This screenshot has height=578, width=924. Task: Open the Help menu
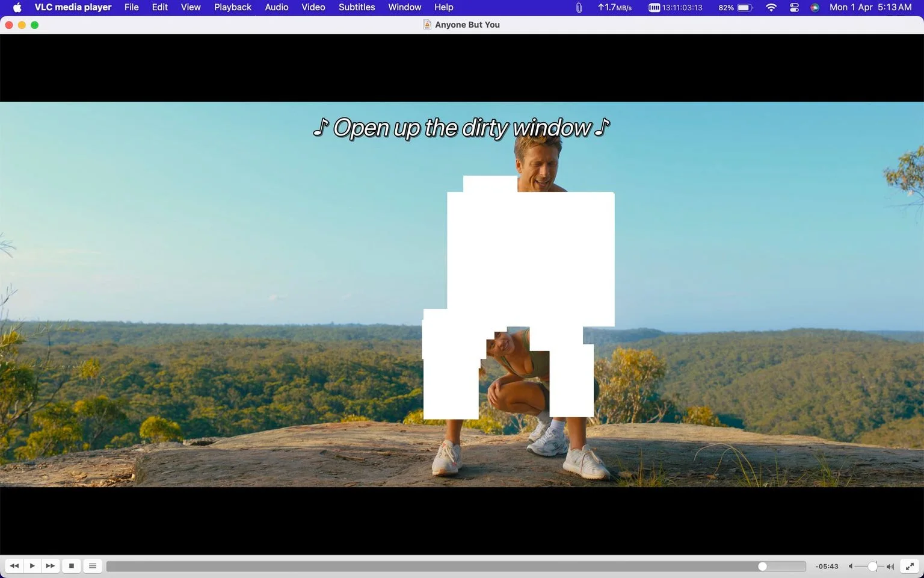(x=444, y=7)
